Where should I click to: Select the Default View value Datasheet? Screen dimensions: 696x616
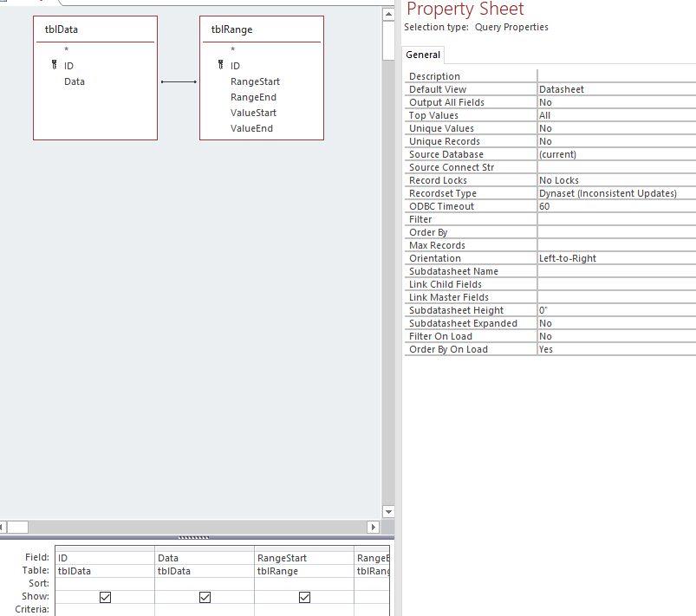tap(616, 89)
